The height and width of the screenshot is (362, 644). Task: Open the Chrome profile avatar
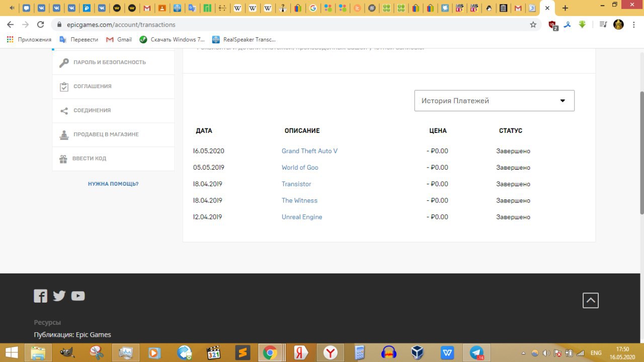[618, 25]
